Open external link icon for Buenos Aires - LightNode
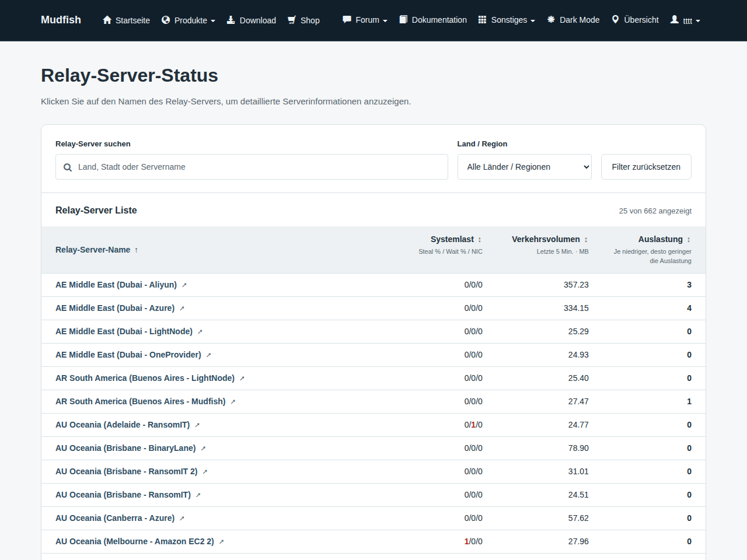Screen dimensions: 747x560 click(x=242, y=379)
